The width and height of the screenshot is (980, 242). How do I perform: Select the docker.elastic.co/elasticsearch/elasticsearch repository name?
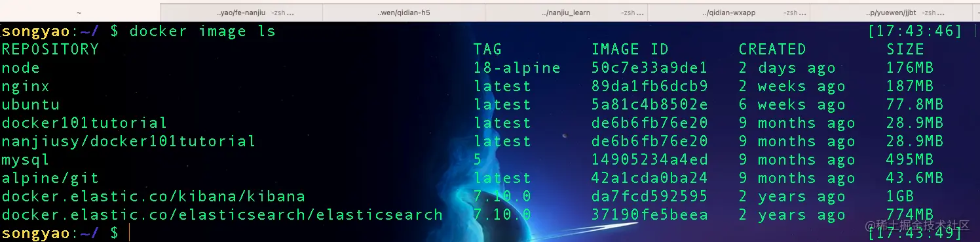click(x=222, y=214)
